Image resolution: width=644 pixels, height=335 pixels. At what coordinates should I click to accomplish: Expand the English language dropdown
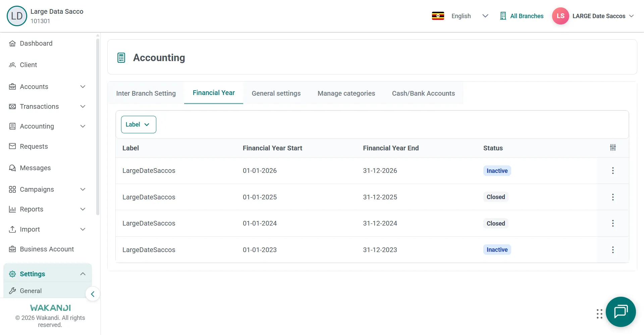pyautogui.click(x=485, y=16)
